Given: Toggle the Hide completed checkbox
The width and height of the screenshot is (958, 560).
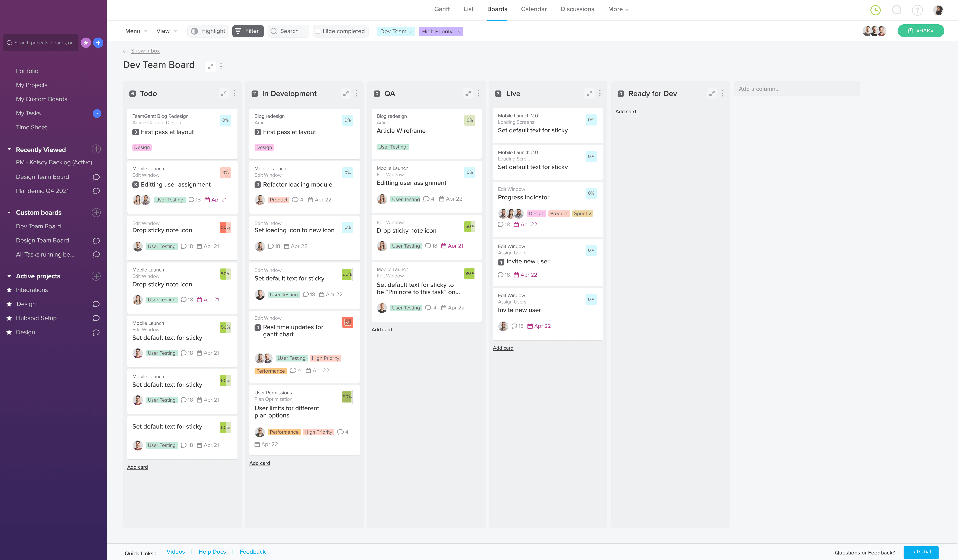Looking at the screenshot, I should [317, 31].
